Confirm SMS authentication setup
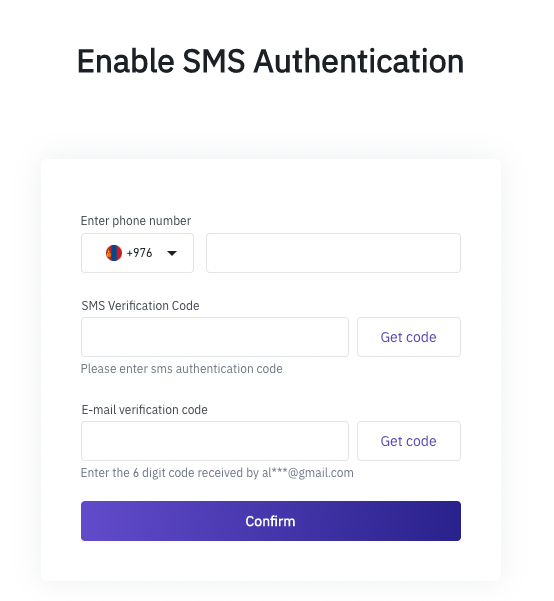 click(x=271, y=521)
